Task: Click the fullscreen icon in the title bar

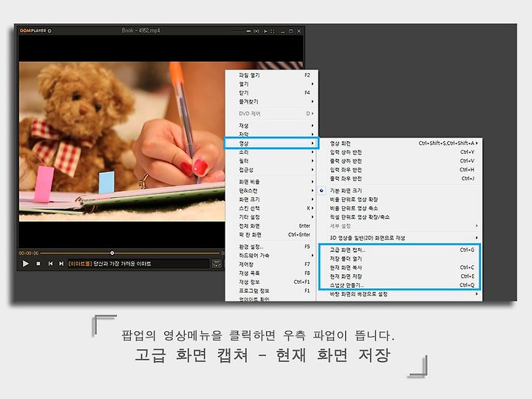Action: 273,31
